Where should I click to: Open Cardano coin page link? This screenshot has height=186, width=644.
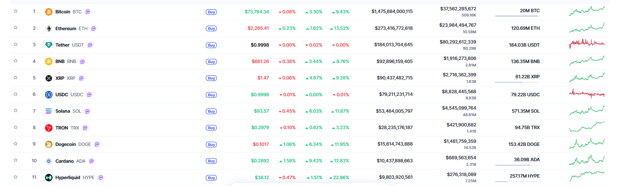point(64,161)
